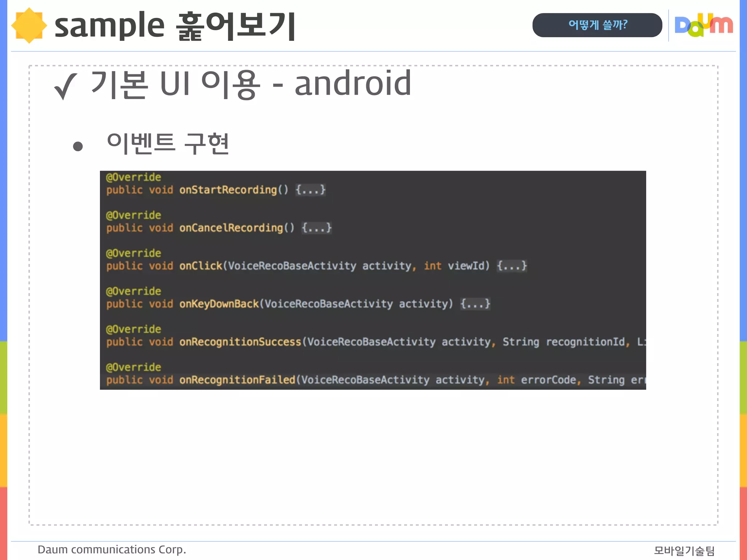Screen dimensions: 747x560
Task: Click the Daum logo
Action: click(x=704, y=25)
